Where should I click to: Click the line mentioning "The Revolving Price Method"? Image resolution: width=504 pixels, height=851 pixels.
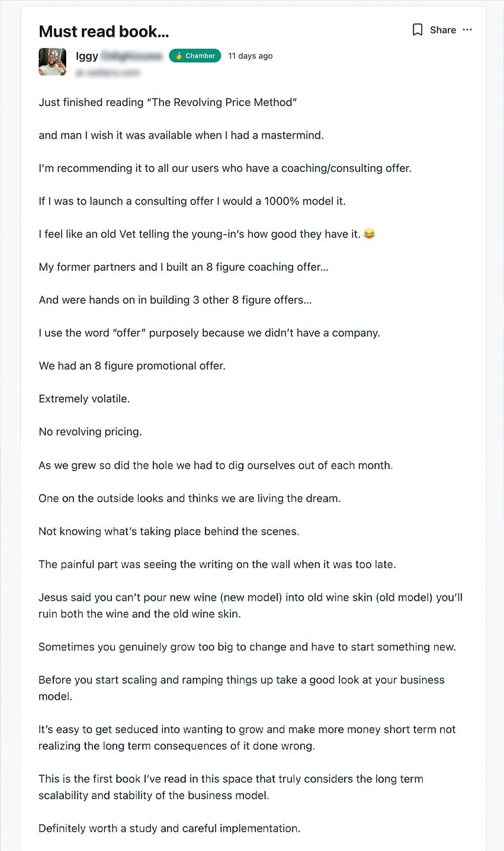168,103
